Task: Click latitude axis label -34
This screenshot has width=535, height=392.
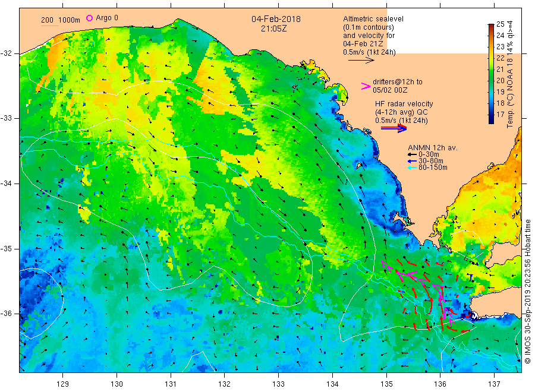Action: tap(6, 184)
